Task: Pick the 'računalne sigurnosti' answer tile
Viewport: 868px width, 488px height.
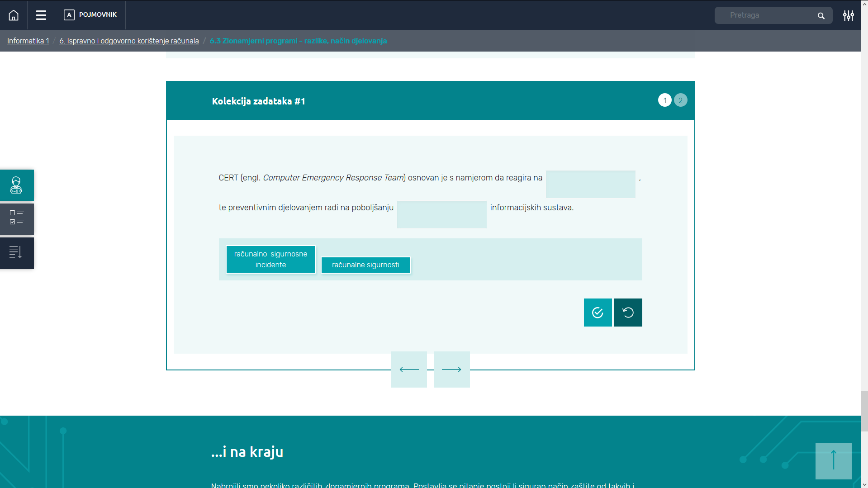Action: point(365,265)
